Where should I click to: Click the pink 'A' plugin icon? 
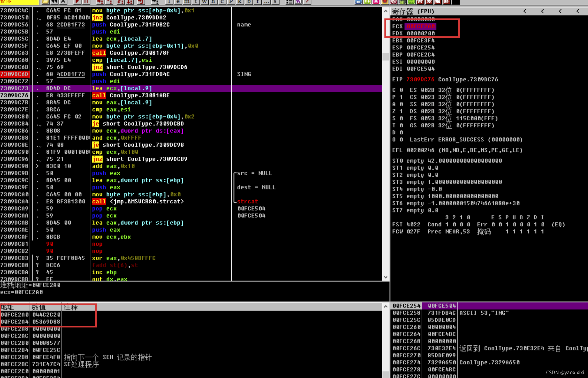pos(376,2)
